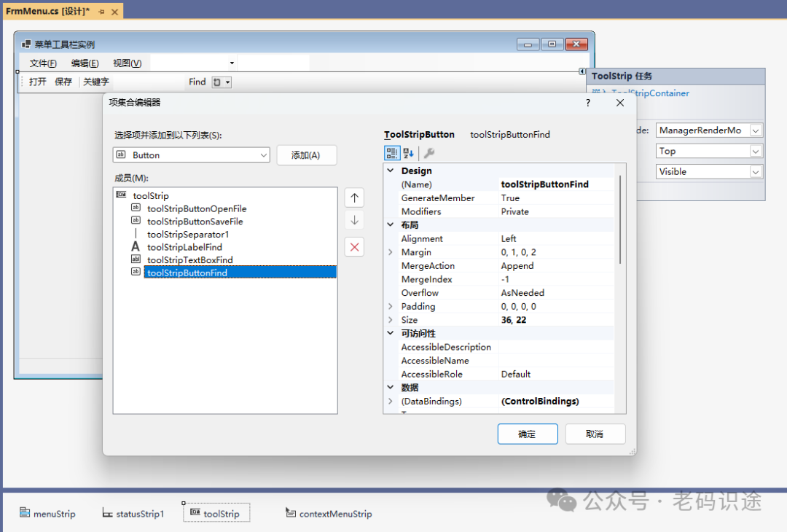Viewport: 787px width, 532px height.
Task: Select toolStripLabelFind in members list
Action: 184,247
